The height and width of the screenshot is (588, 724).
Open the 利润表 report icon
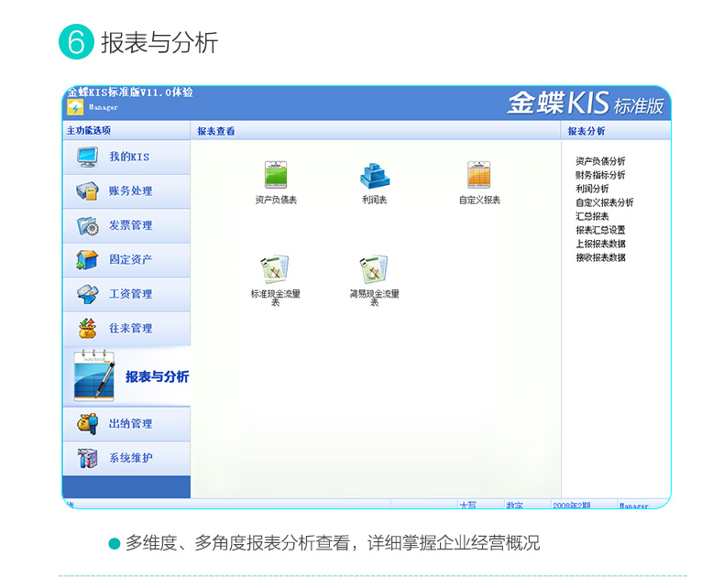point(374,176)
